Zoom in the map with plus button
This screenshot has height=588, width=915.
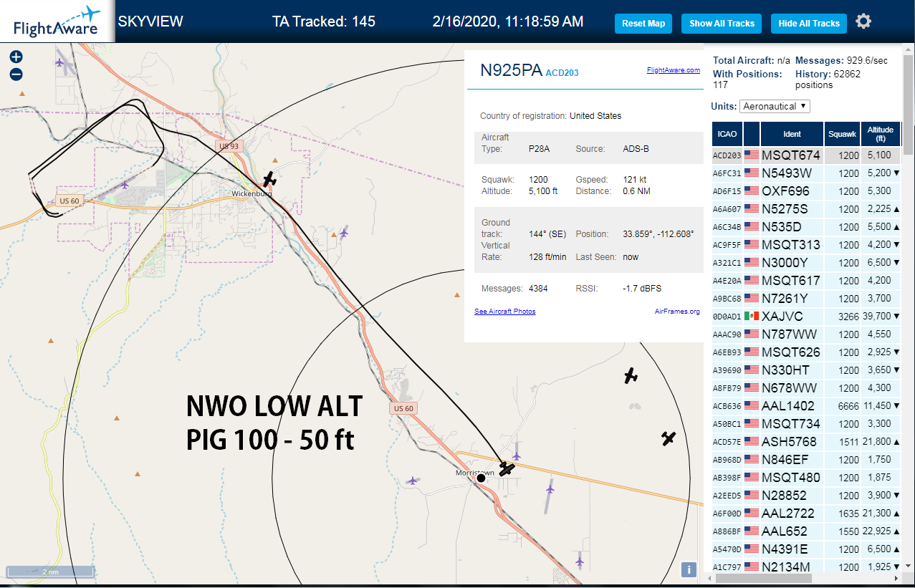[x=16, y=57]
